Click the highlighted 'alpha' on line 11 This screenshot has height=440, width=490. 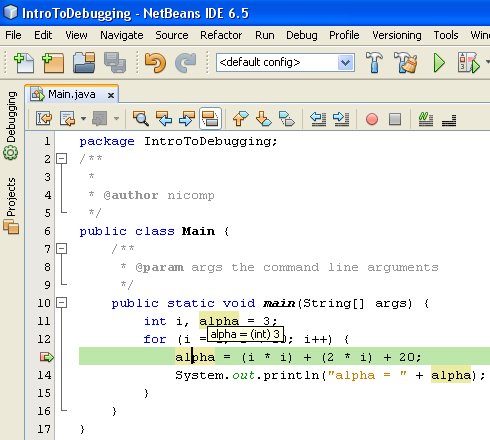(219, 321)
